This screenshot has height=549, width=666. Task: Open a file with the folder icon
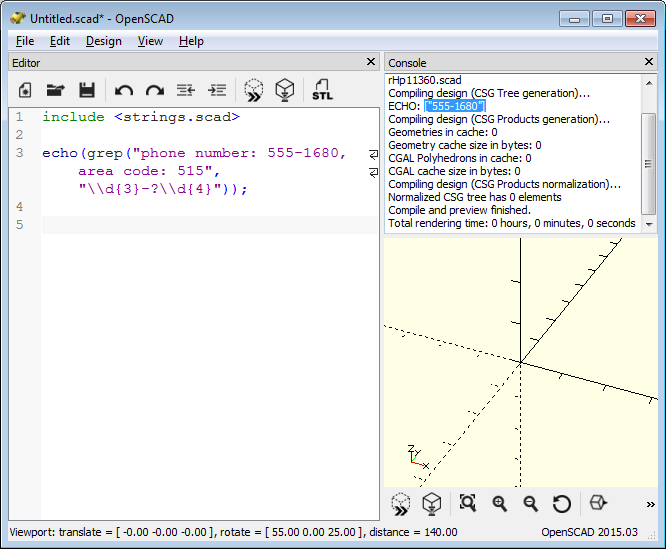55,90
